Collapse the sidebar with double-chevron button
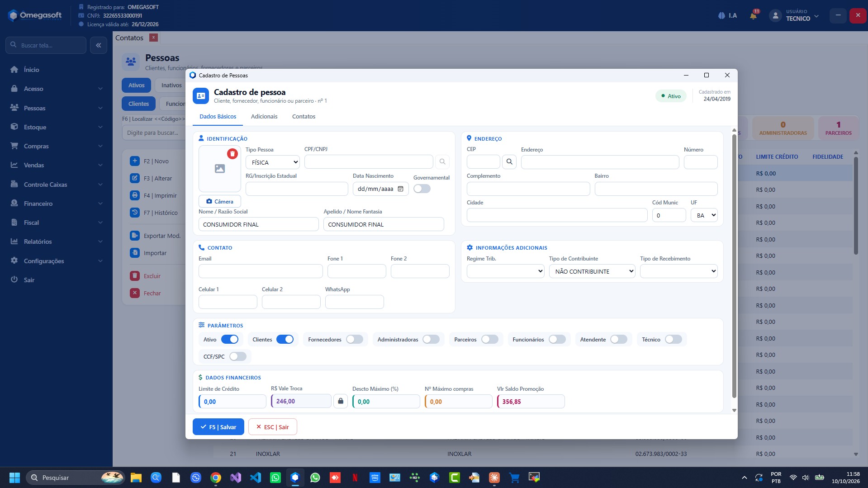 99,45
